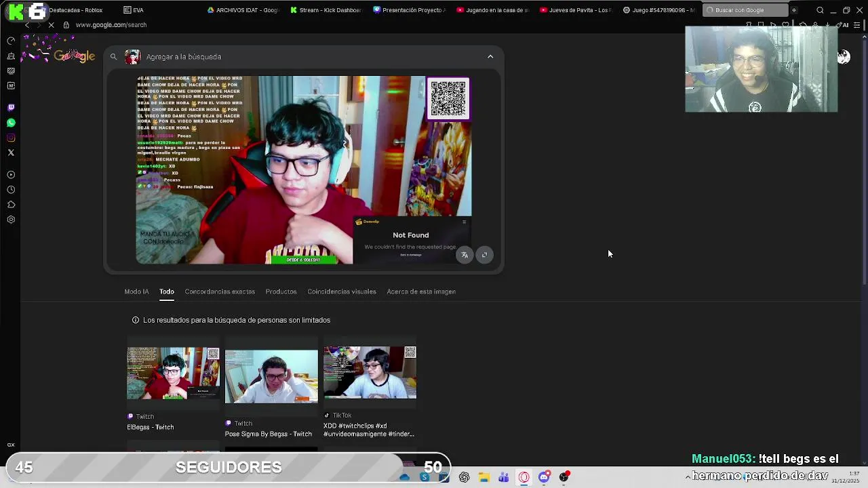The image size is (868, 488).
Task: Open the new tab plus button
Action: [x=794, y=10]
